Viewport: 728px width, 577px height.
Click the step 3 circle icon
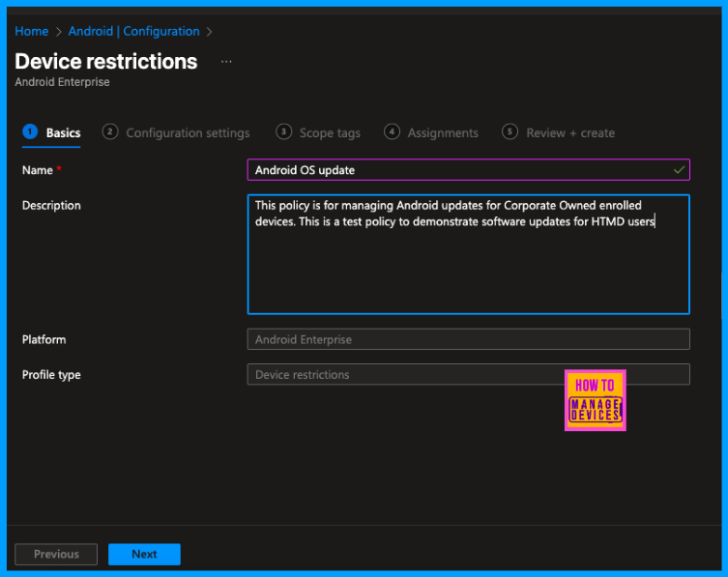(283, 131)
